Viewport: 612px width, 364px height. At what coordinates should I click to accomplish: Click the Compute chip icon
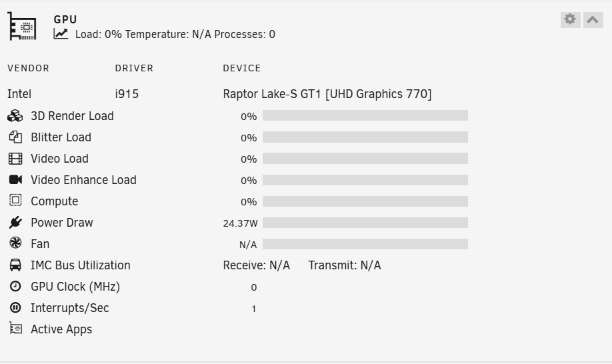coord(15,201)
